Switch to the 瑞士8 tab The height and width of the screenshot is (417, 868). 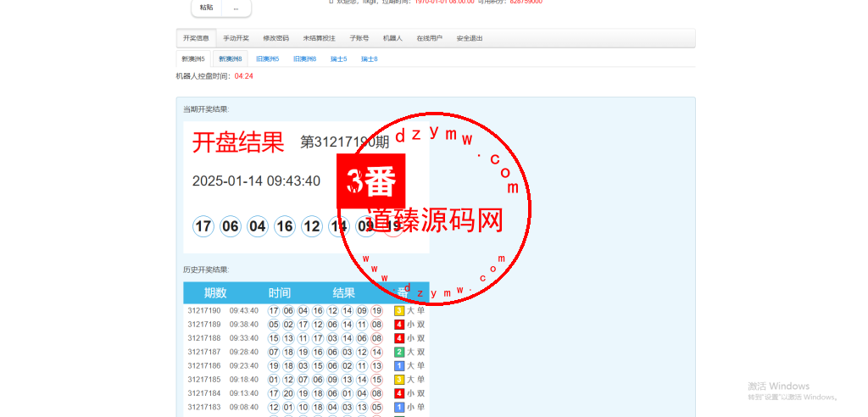pos(370,58)
